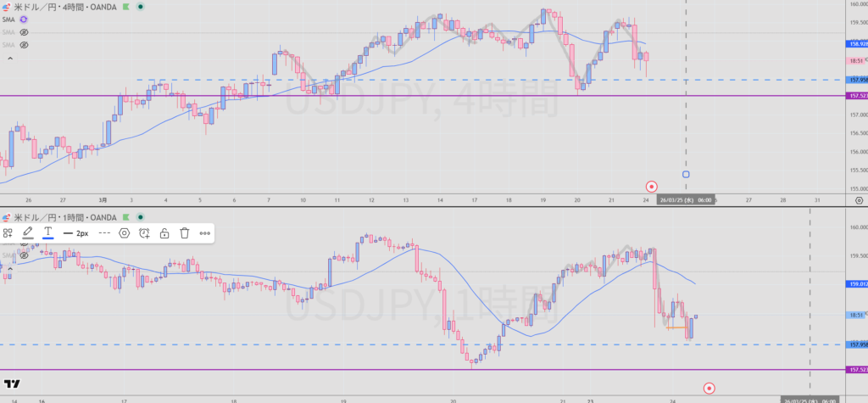Show the third hidden SMA in 4-hour chart
Image resolution: width=868 pixels, height=403 pixels.
point(25,44)
